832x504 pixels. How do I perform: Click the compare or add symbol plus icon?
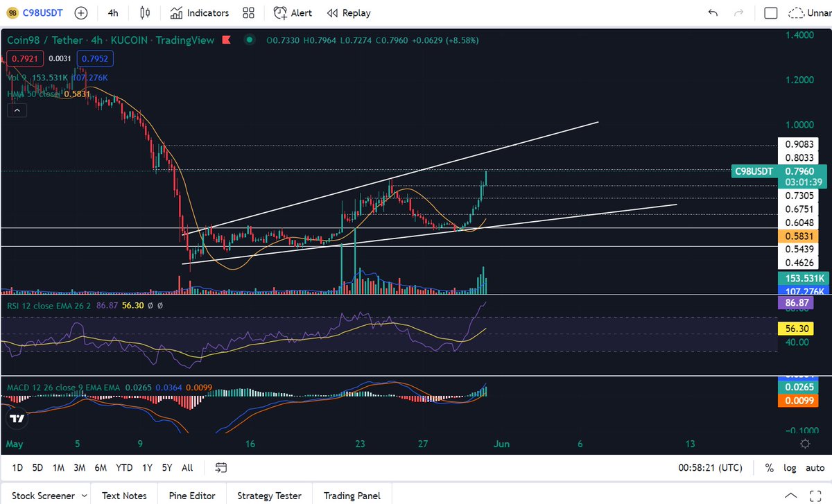click(x=80, y=12)
